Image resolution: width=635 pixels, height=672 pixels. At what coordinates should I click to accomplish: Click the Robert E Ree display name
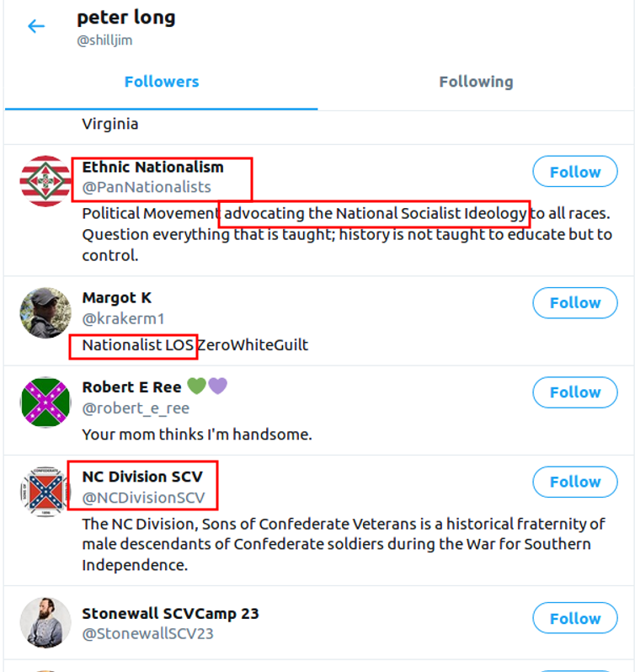coord(131,387)
